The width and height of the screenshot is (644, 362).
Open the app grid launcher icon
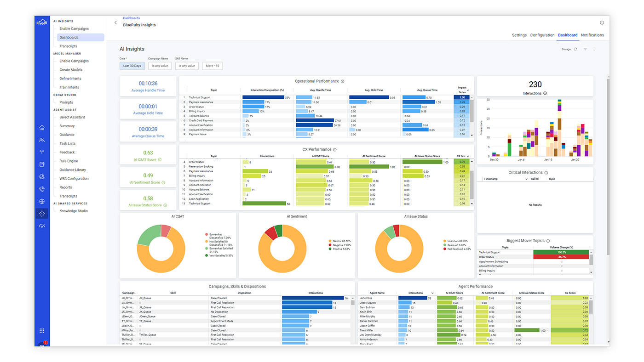coord(42,331)
